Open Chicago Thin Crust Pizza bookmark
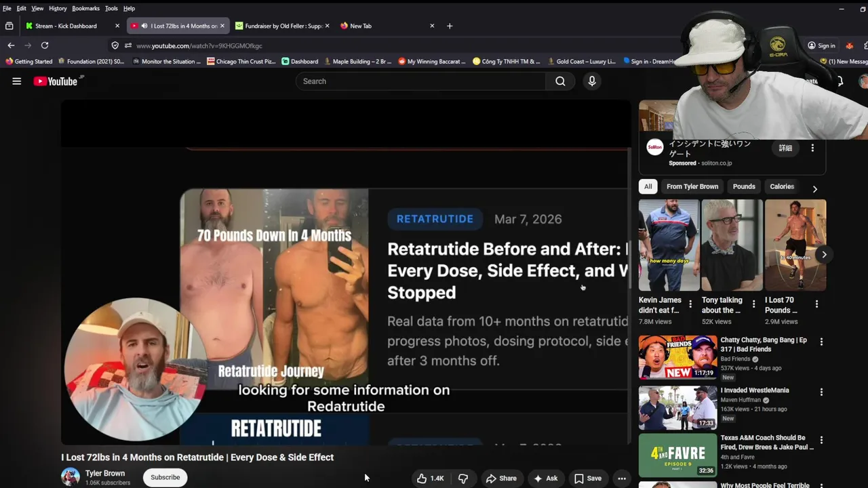 coord(241,62)
